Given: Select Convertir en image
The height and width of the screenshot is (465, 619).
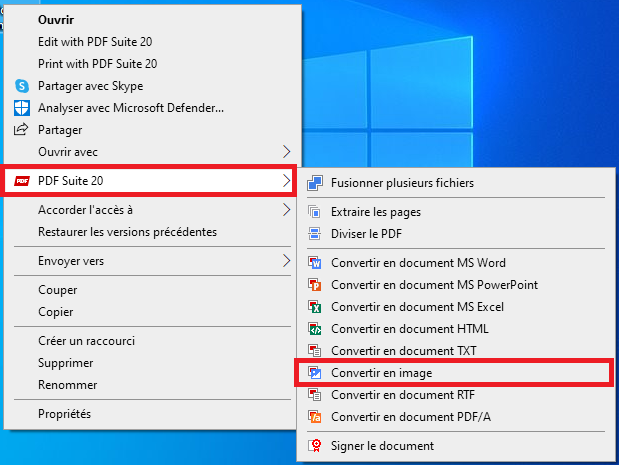Looking at the screenshot, I should click(x=381, y=373).
